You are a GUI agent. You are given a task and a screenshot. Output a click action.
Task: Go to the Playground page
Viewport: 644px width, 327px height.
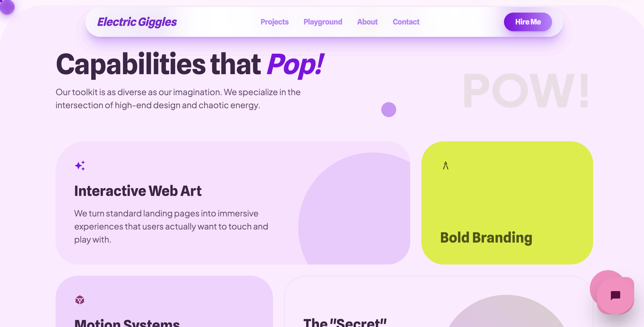pos(323,22)
